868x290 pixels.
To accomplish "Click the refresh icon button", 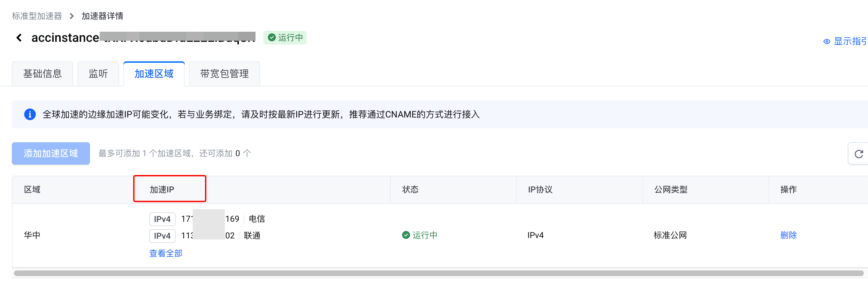I will [859, 154].
